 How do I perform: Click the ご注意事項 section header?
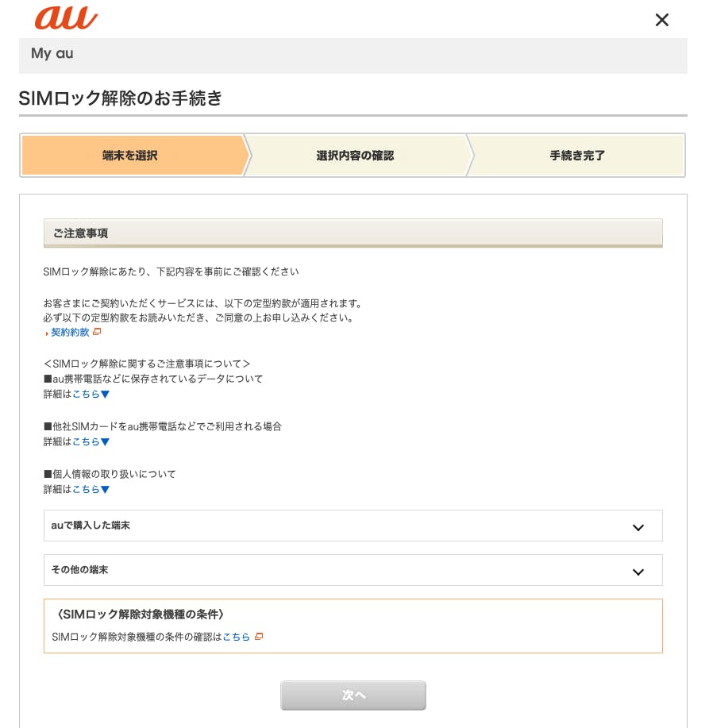click(x=353, y=233)
